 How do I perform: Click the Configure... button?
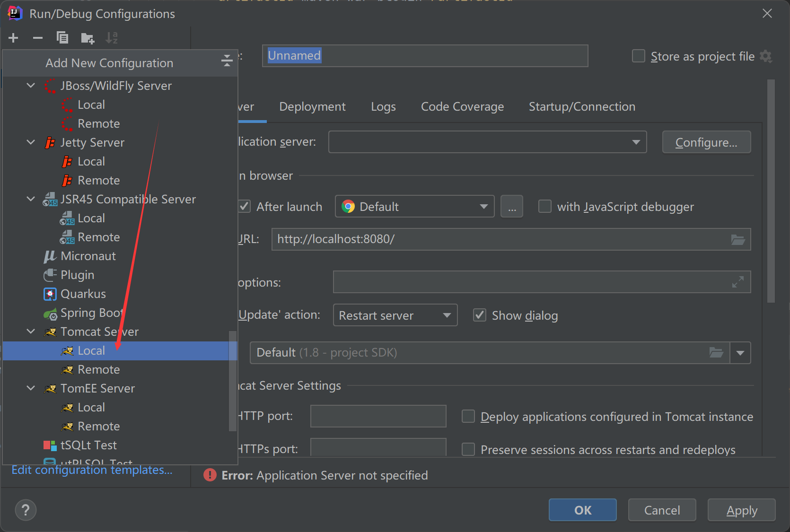706,142
